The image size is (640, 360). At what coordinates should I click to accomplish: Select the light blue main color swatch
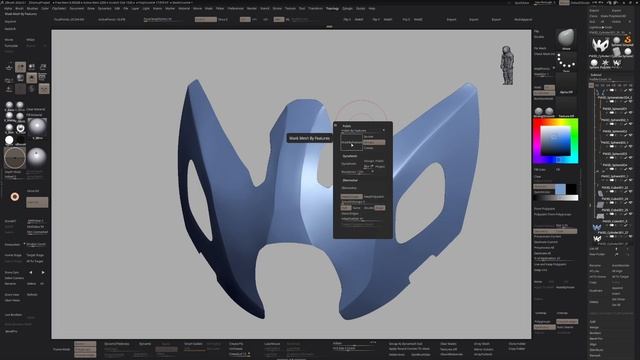coord(560,189)
